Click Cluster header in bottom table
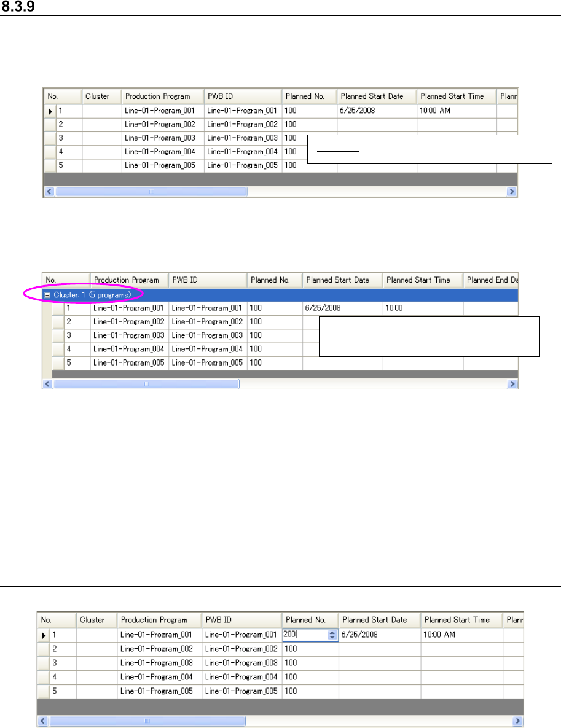The image size is (561, 728). tap(96, 620)
